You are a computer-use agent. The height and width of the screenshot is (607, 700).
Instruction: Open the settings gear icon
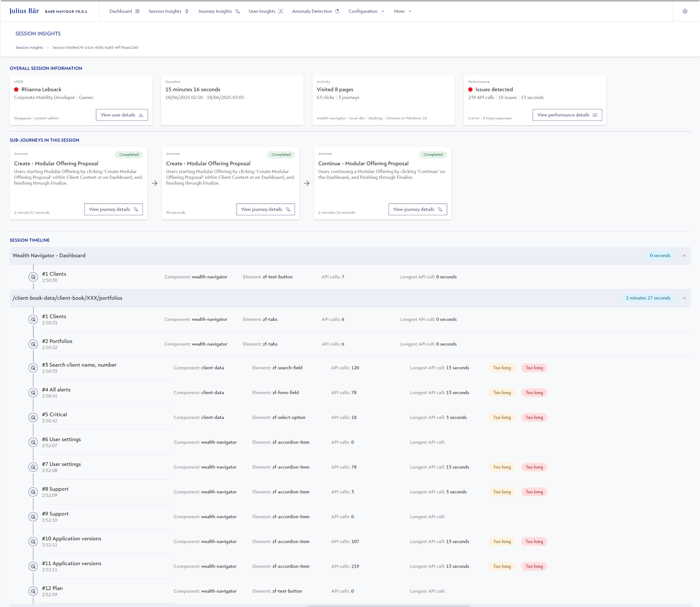coord(685,11)
